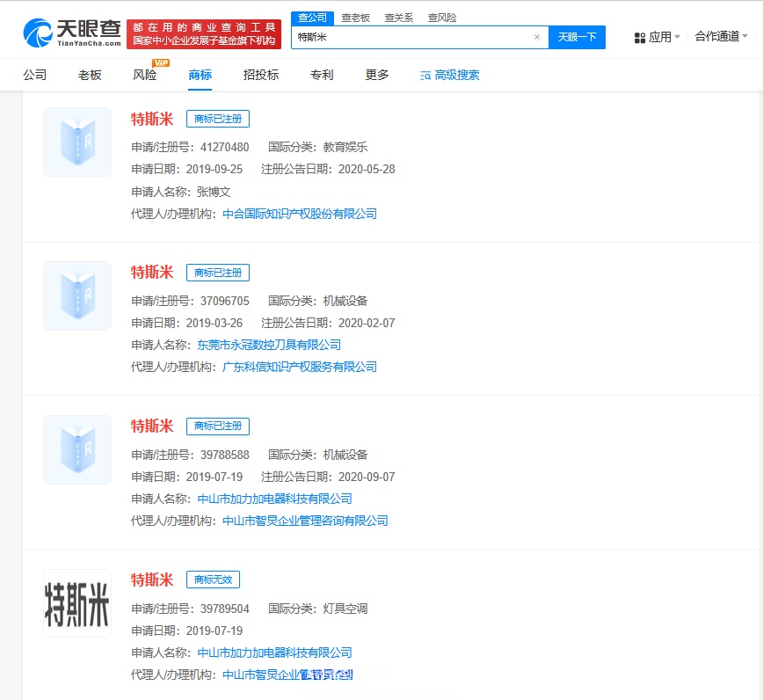Click the 商标无效 status badge
This screenshot has height=700, width=763.
tap(213, 580)
